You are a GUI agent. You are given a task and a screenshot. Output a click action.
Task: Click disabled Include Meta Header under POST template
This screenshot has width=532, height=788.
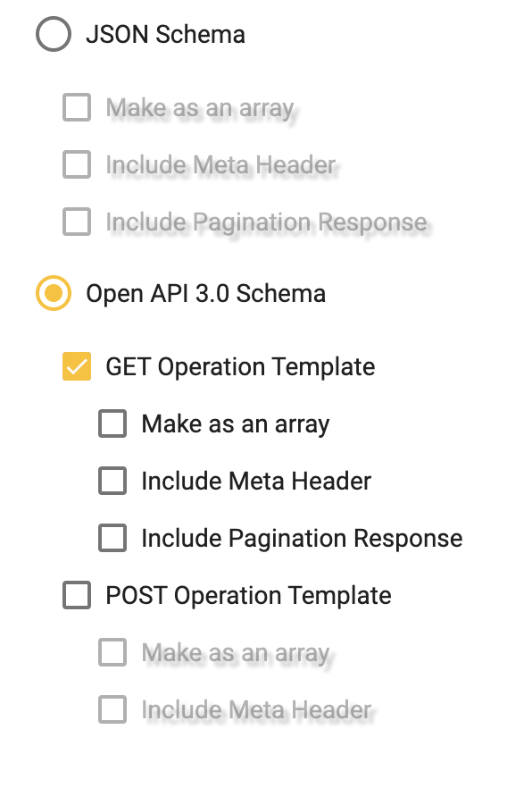112,709
